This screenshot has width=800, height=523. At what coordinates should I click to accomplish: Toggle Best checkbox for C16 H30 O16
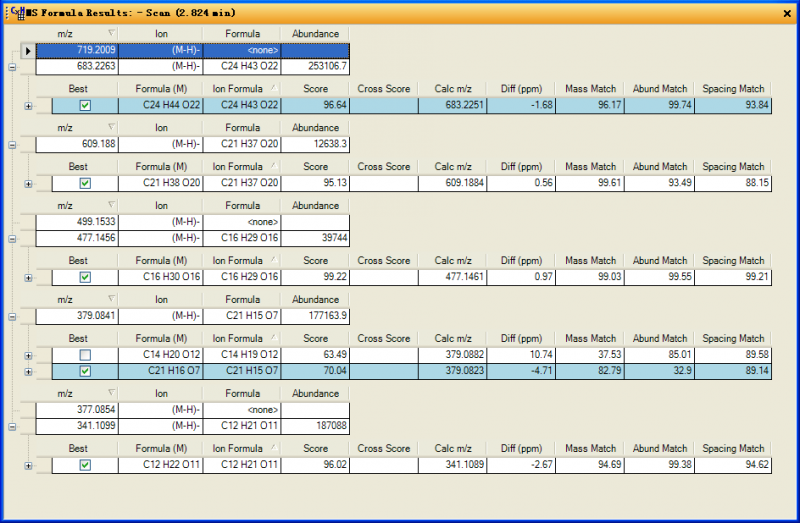(x=85, y=277)
